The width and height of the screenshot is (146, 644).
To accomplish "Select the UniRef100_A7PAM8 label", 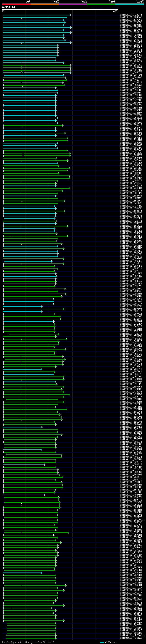I will point(131,98).
